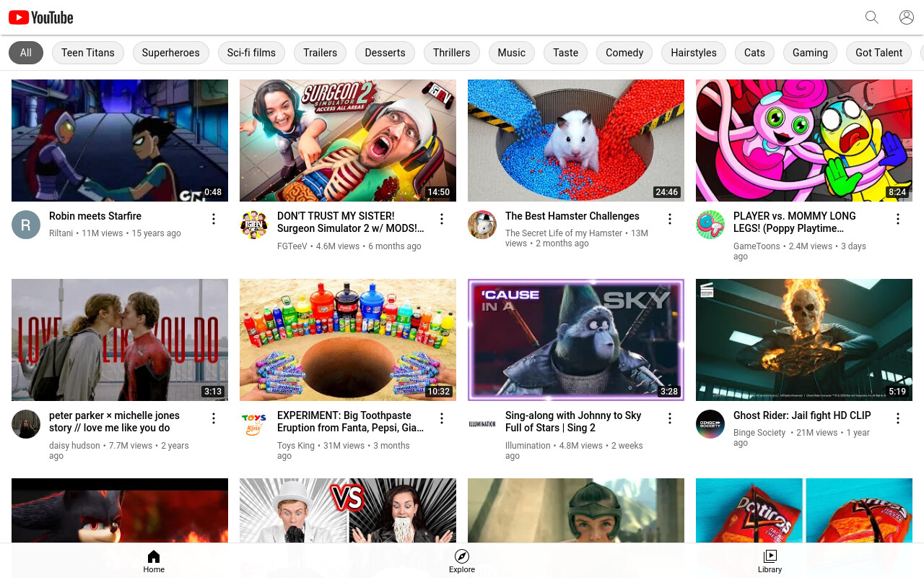Open the search magnifier icon
924x578 pixels.
tap(872, 17)
